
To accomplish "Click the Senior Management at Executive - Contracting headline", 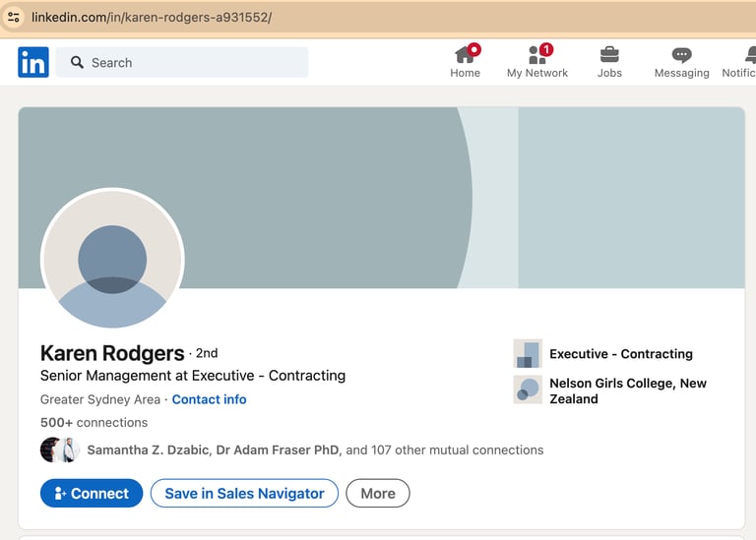I will pos(193,376).
